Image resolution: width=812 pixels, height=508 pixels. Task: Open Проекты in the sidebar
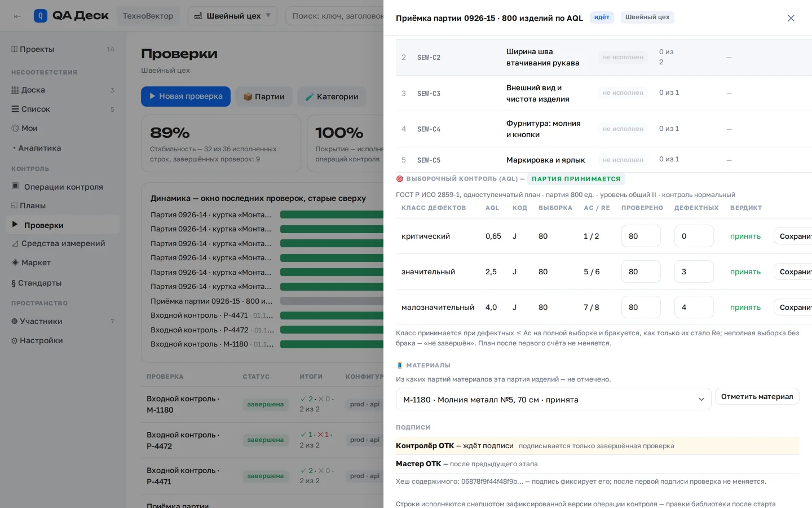point(63,49)
